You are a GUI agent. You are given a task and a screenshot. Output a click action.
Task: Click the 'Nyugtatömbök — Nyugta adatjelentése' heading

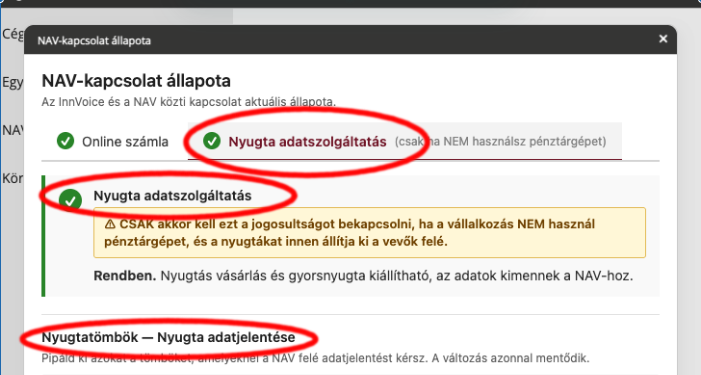[x=168, y=337]
